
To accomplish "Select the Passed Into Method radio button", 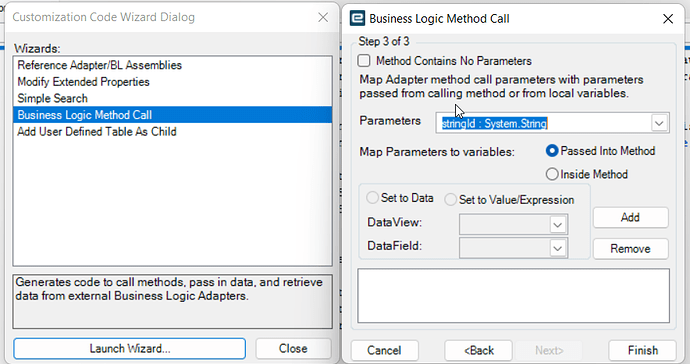I will pyautogui.click(x=552, y=151).
